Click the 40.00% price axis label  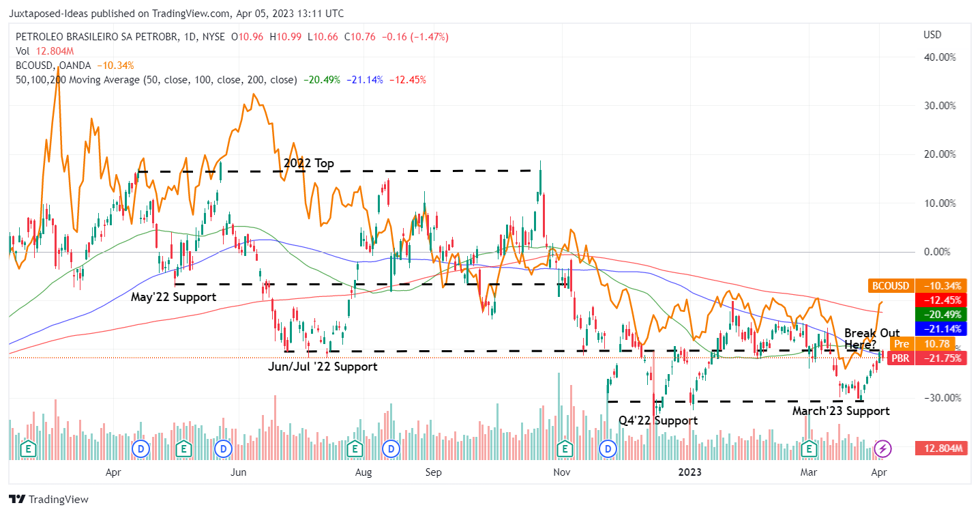[941, 57]
